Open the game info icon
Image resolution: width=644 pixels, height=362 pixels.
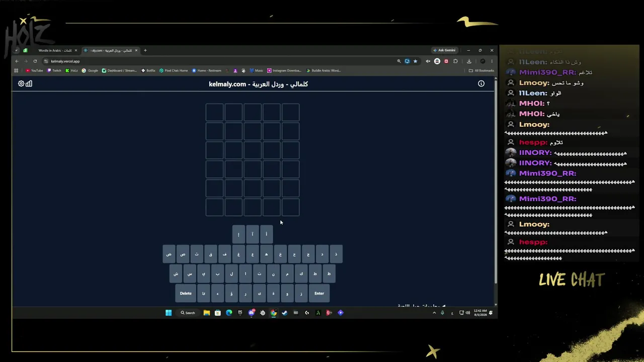coord(481,83)
